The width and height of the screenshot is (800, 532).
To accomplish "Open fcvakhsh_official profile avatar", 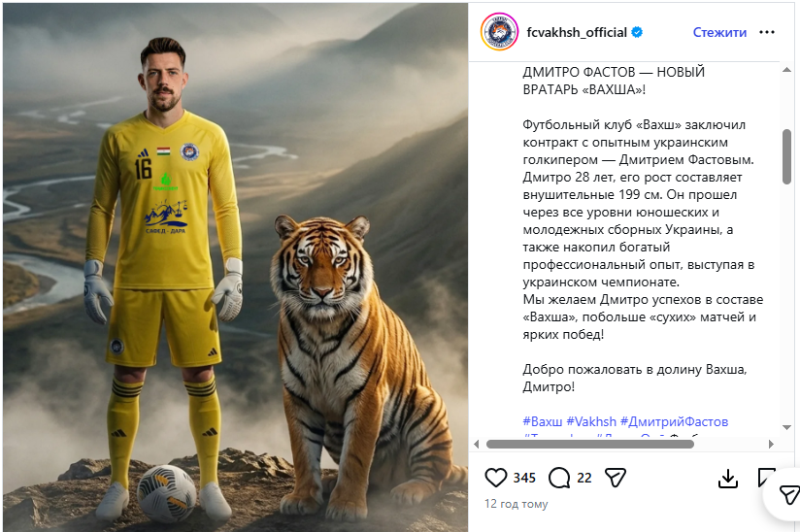I will (x=499, y=32).
